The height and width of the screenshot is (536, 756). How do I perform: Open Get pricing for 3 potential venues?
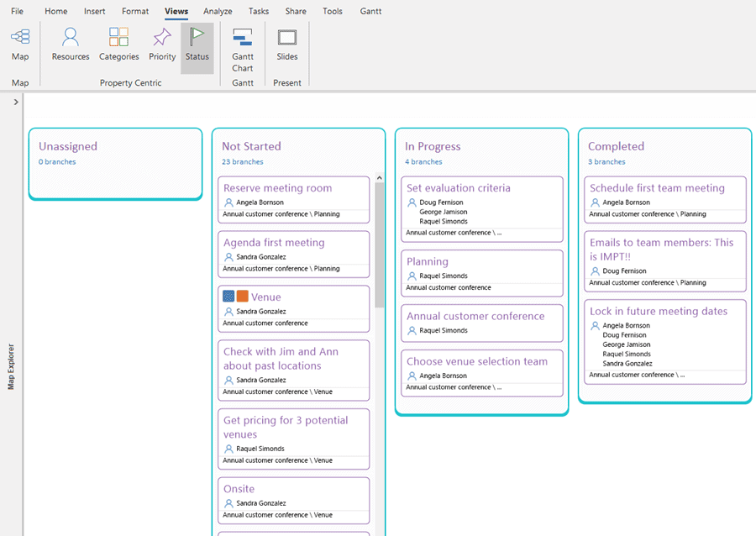click(286, 427)
